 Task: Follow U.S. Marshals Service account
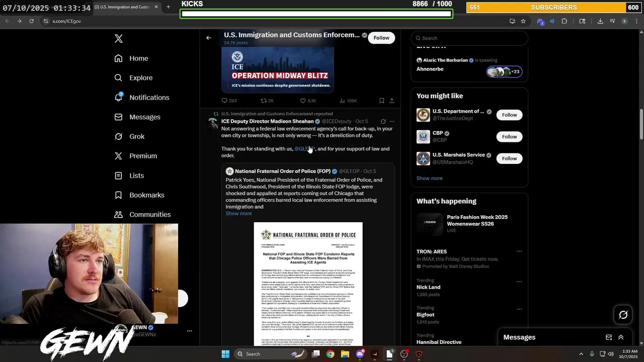pos(509,158)
